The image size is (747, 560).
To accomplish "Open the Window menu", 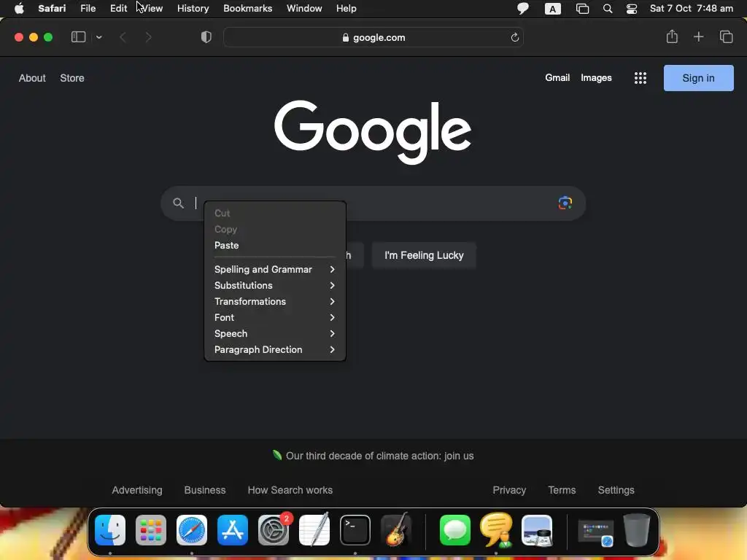I will 304,9.
